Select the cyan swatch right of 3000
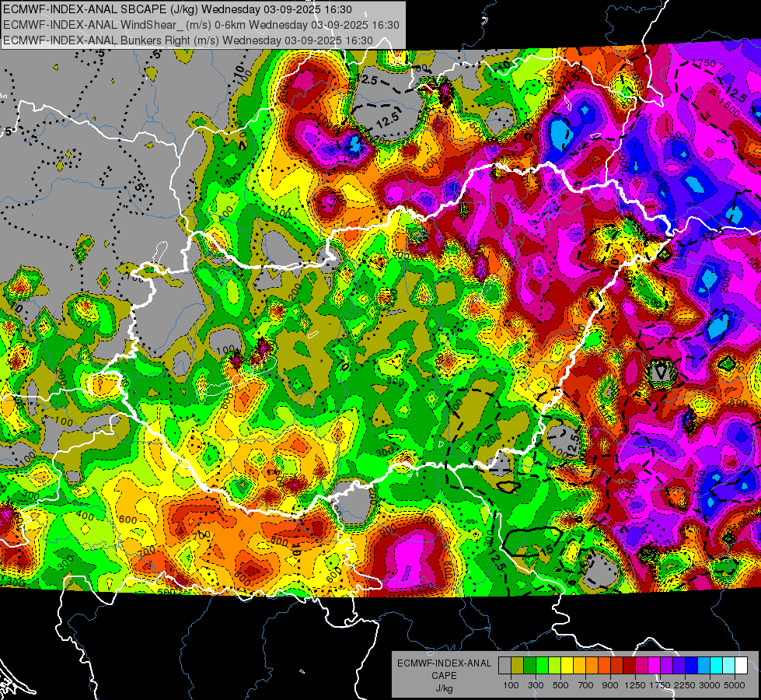This screenshot has height=700, width=761. [717, 665]
